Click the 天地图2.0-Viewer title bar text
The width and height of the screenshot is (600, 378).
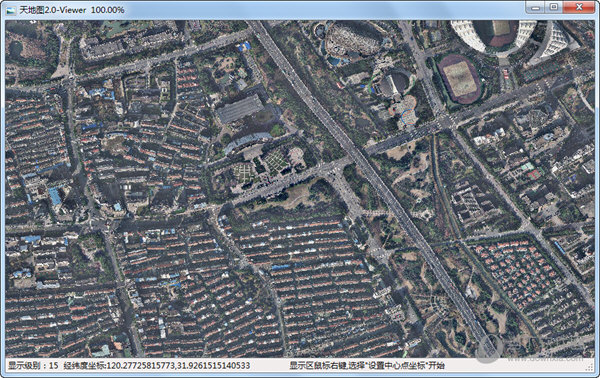72,10
